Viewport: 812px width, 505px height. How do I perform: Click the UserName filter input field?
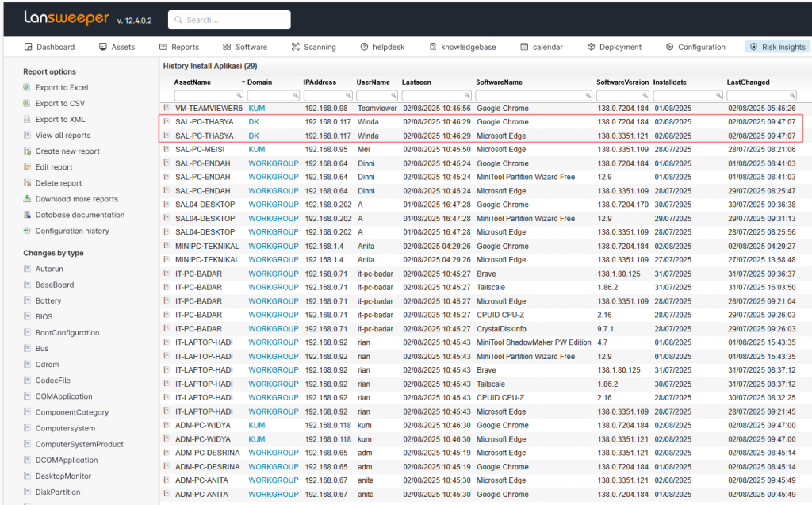click(x=377, y=95)
